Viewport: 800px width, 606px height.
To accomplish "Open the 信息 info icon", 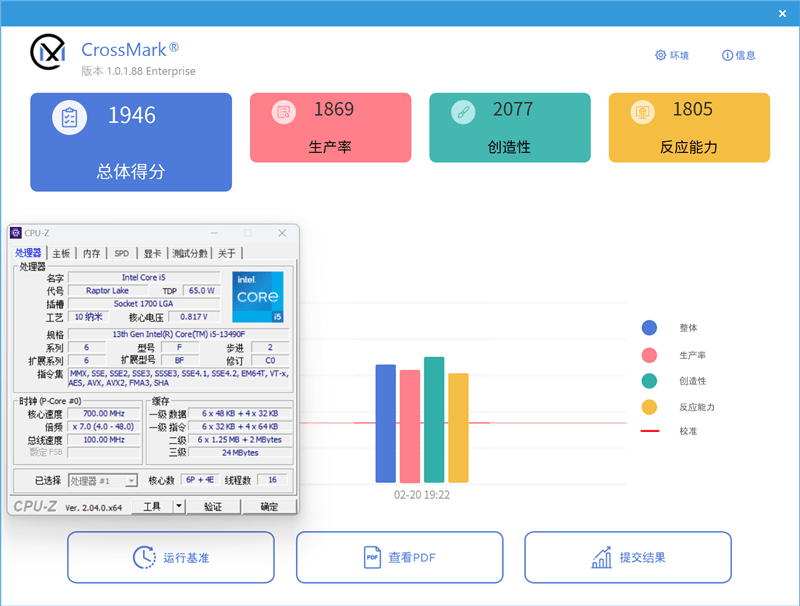I will click(x=727, y=55).
